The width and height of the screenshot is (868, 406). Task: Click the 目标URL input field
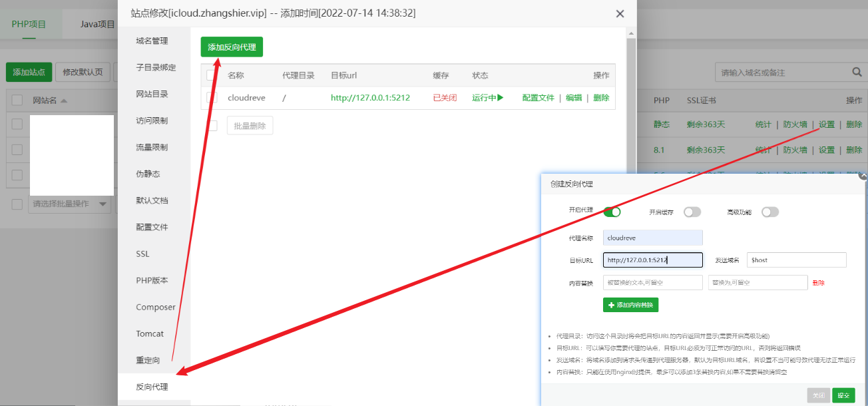[x=652, y=260]
